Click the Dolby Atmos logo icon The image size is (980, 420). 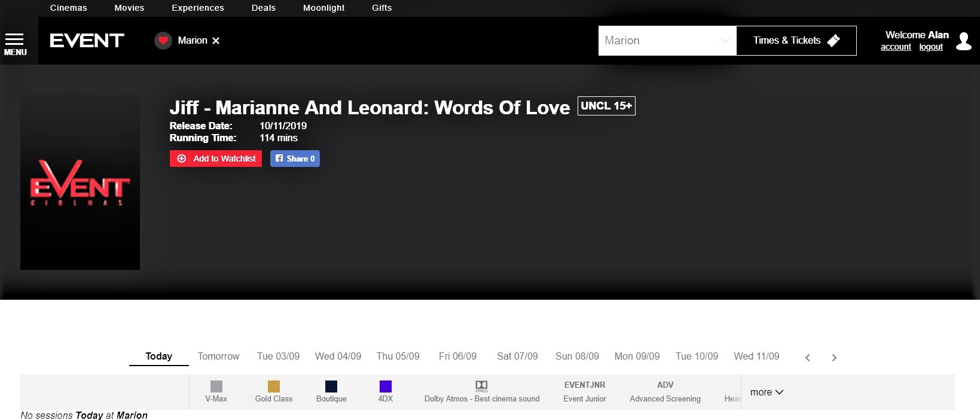[481, 386]
